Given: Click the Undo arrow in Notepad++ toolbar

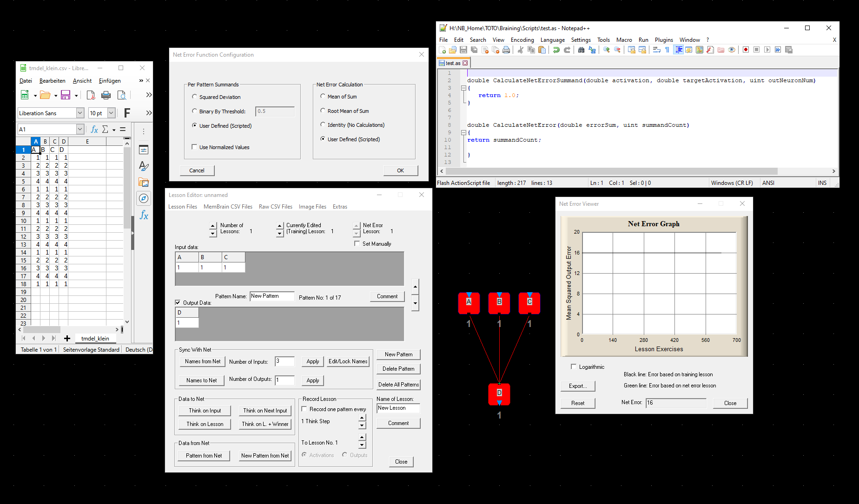Looking at the screenshot, I should (556, 50).
